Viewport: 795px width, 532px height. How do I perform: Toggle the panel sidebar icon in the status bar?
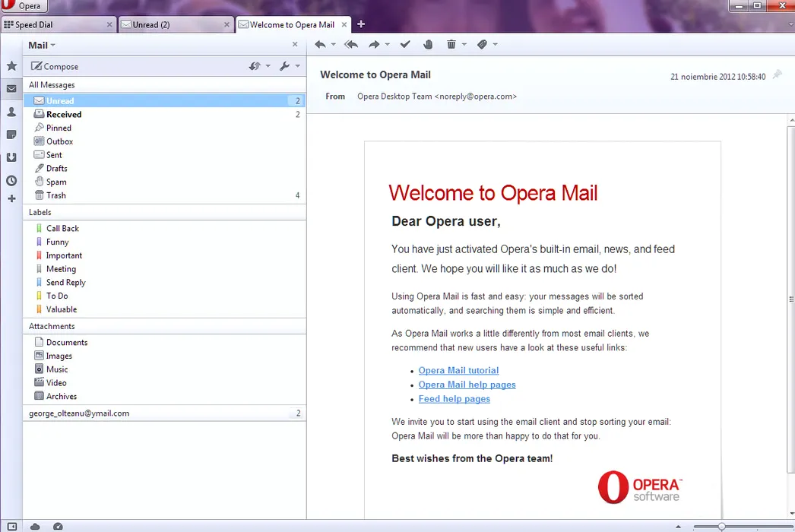(x=12, y=527)
